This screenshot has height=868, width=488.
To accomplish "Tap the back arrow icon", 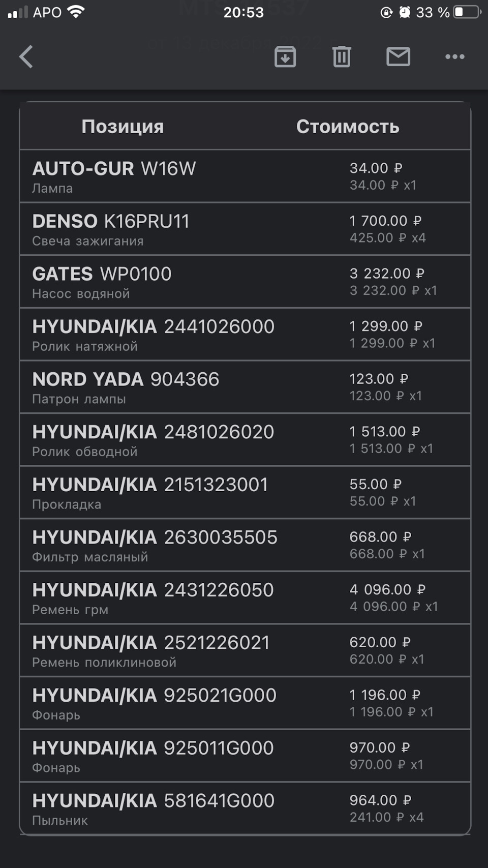I will 26,56.
